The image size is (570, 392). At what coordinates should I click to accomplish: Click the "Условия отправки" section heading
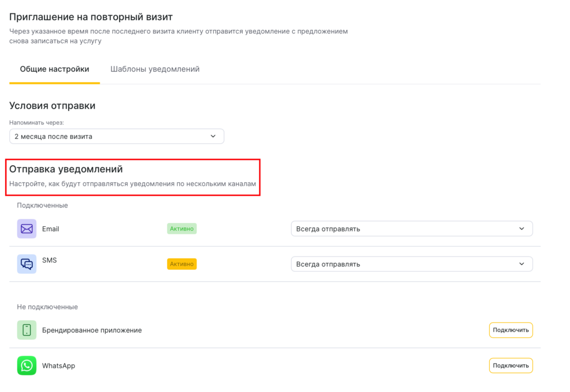pyautogui.click(x=52, y=106)
